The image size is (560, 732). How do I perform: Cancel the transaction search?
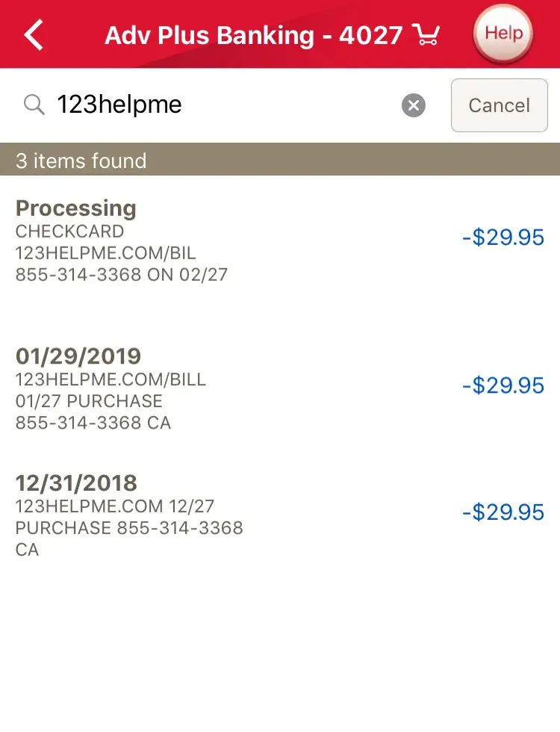click(499, 105)
